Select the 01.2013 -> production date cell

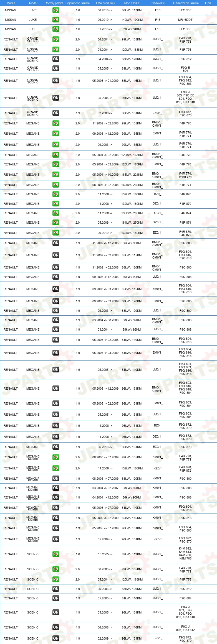click(105, 29)
